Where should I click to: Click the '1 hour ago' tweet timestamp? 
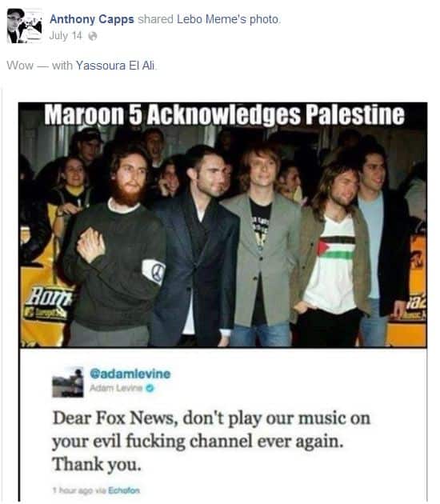pos(72,490)
